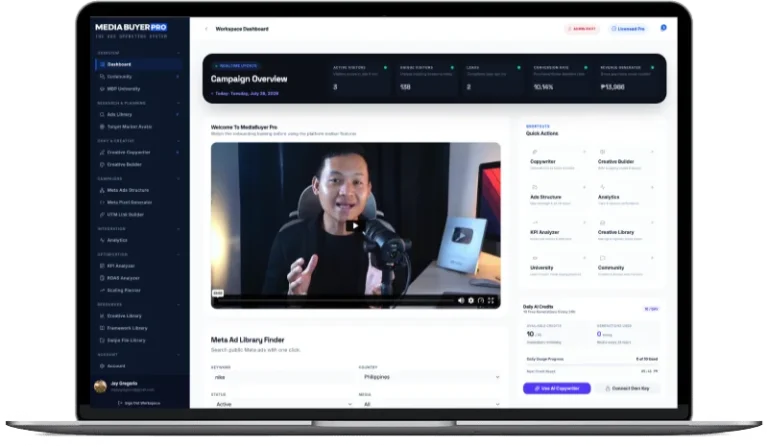Click the Licensed Pro badge
Viewport: 768px width, 447px height.
(x=628, y=29)
